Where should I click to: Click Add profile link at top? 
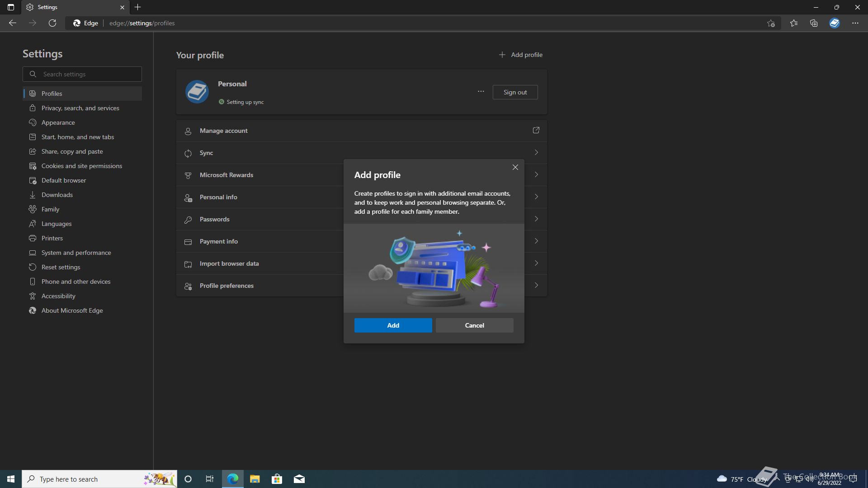(520, 55)
